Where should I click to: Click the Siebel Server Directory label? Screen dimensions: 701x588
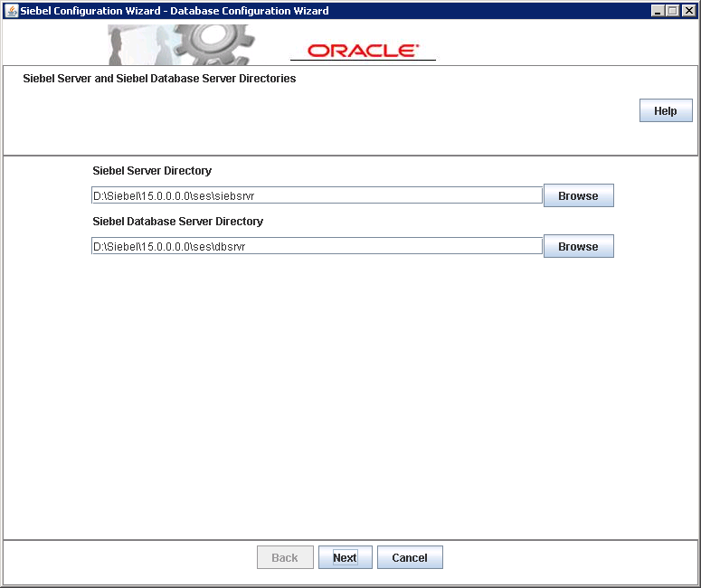point(152,171)
